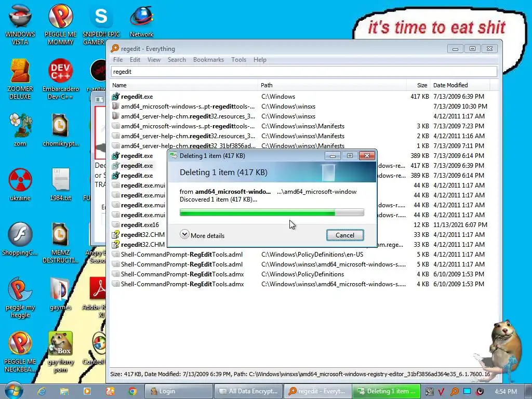Open the Tools menu in Everything
Viewport: 532px width, 399px height.
(x=238, y=60)
